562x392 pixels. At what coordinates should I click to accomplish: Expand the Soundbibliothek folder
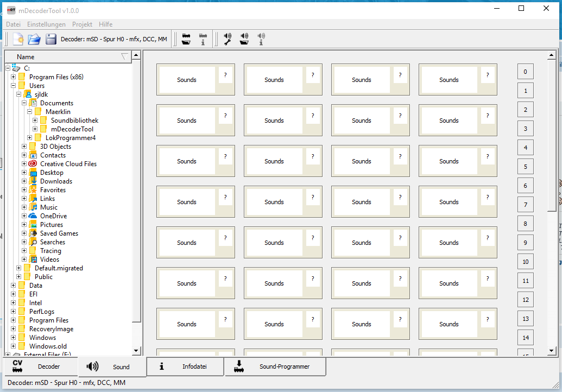35,121
